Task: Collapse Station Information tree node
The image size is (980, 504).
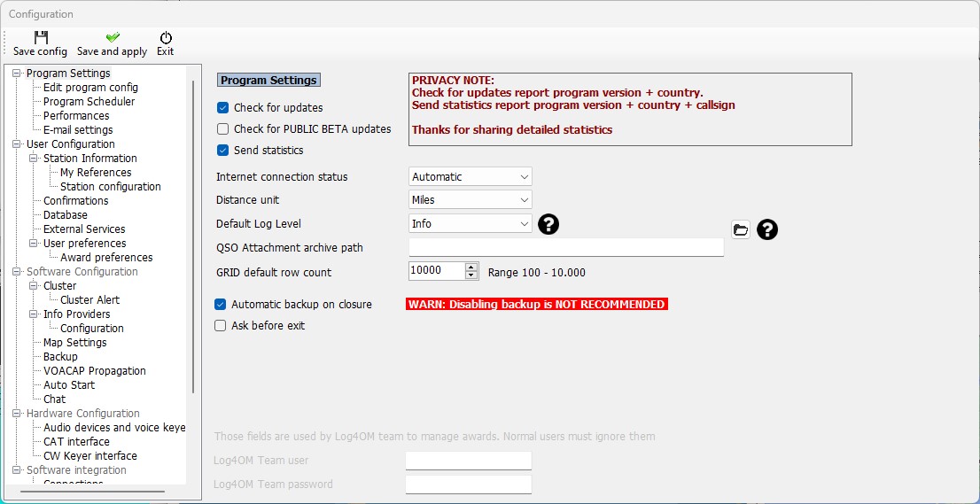Action: (x=34, y=158)
